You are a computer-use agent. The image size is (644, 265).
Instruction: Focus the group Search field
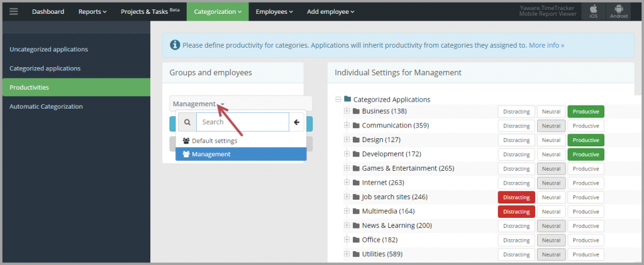coord(243,122)
